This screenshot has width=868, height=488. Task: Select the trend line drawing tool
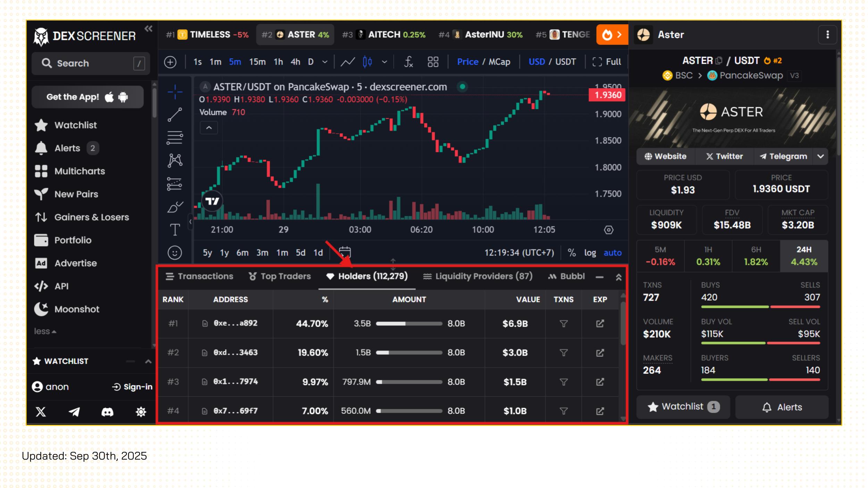click(175, 115)
